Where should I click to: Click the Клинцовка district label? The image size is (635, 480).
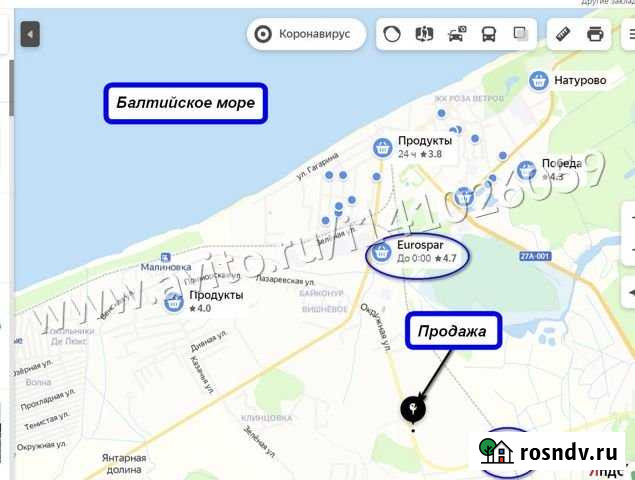click(x=266, y=418)
